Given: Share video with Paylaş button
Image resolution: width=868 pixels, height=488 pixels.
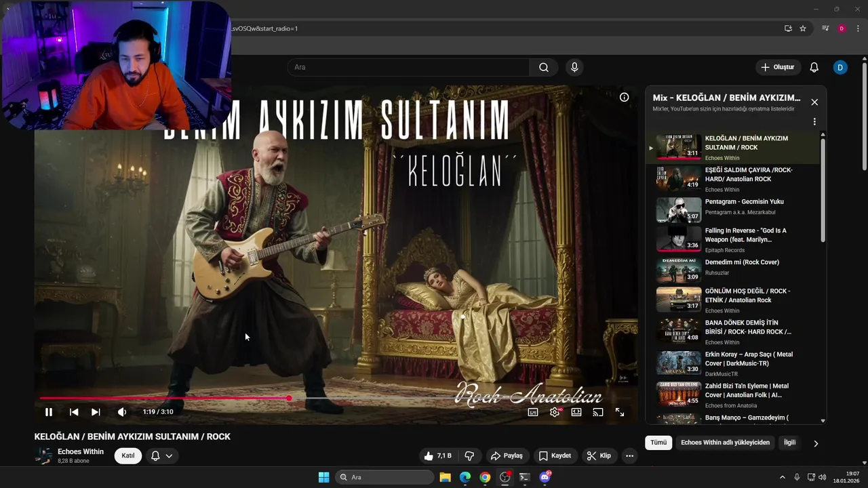Looking at the screenshot, I should coord(507,456).
